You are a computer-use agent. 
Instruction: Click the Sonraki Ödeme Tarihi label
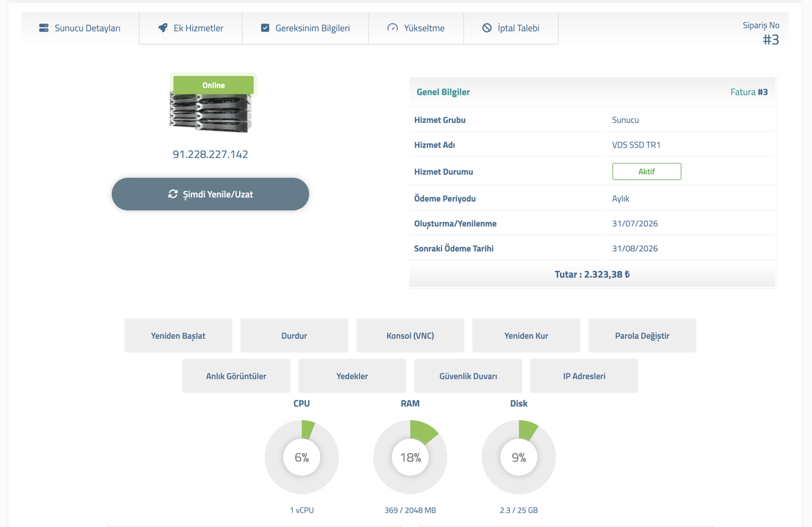454,249
